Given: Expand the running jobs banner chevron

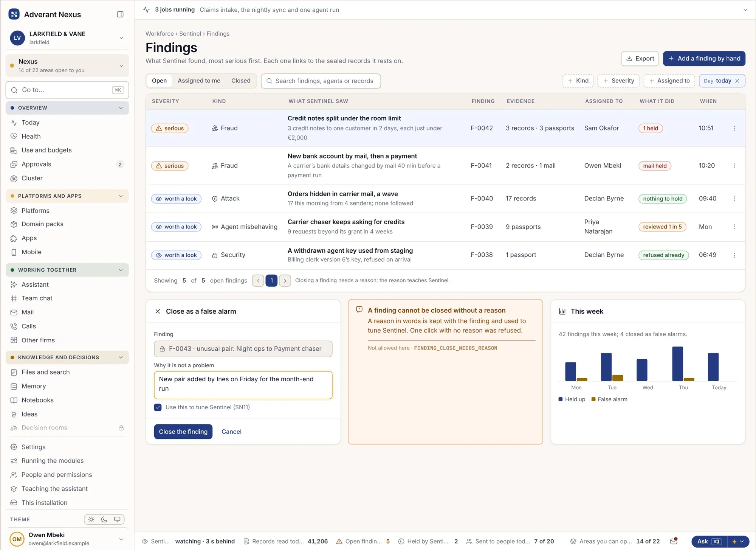Looking at the screenshot, I should click(x=745, y=10).
